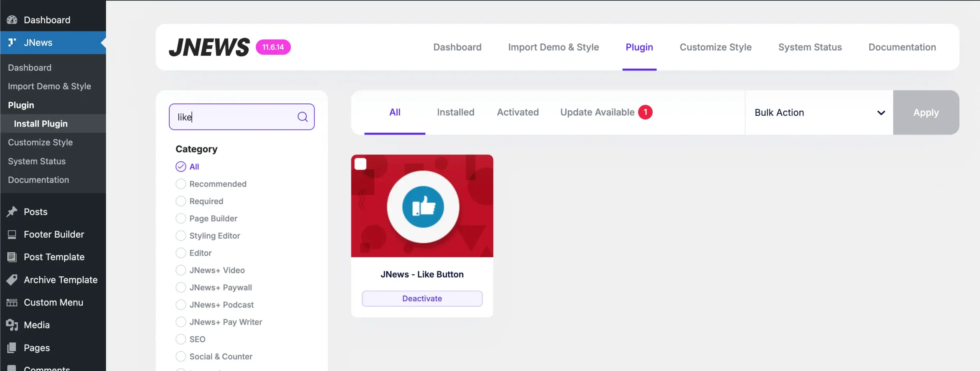Select the JNews+ Pay Writer category radio
Screen dimensions: 980x371
tap(181, 322)
